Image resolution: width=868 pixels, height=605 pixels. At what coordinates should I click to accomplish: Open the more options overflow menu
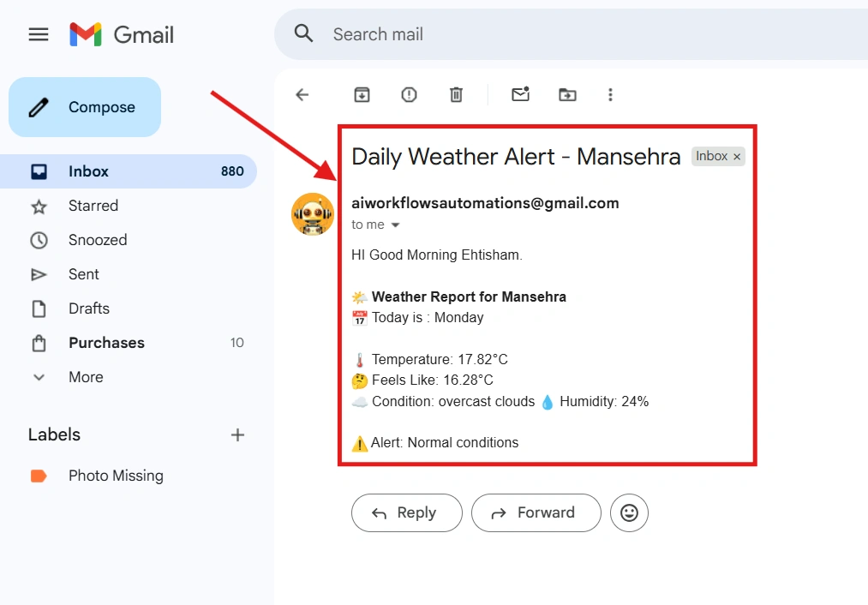tap(610, 94)
